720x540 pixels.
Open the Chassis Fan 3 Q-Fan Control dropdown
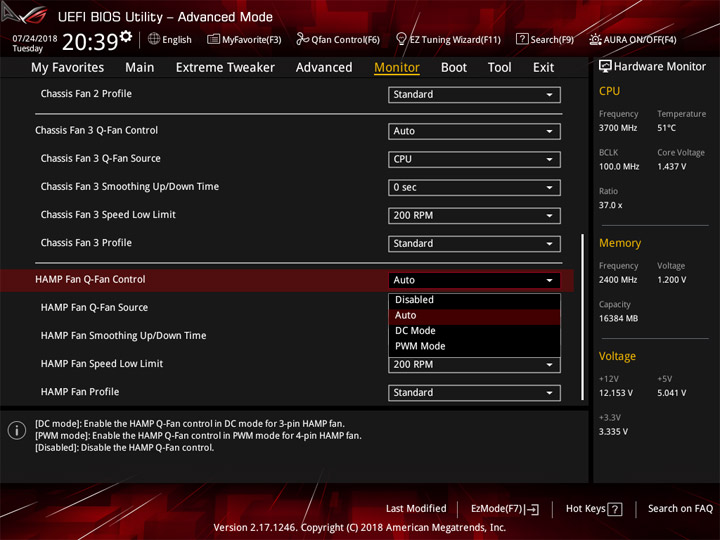pos(474,131)
